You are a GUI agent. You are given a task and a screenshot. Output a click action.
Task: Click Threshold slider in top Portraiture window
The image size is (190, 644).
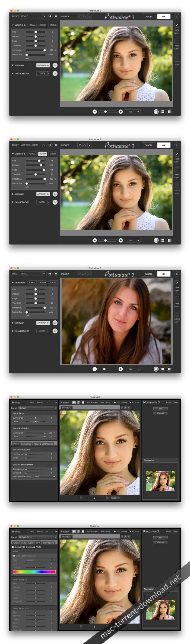[x=36, y=46]
